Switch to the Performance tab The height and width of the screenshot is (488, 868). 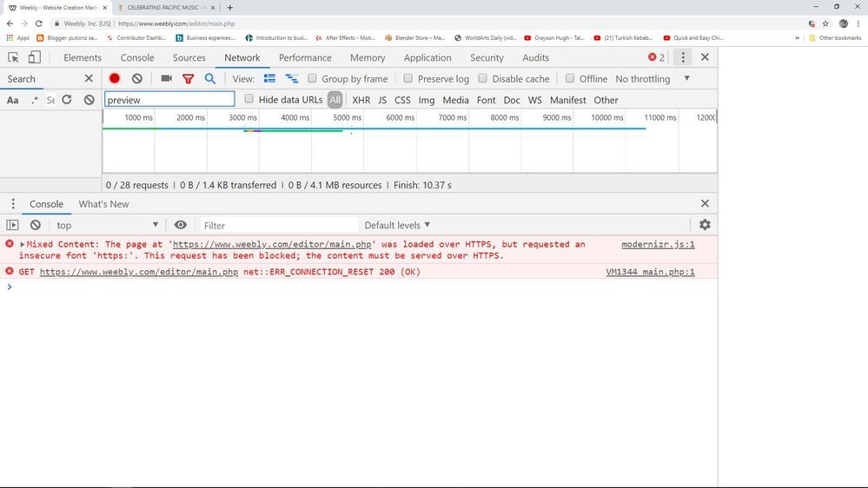[305, 57]
